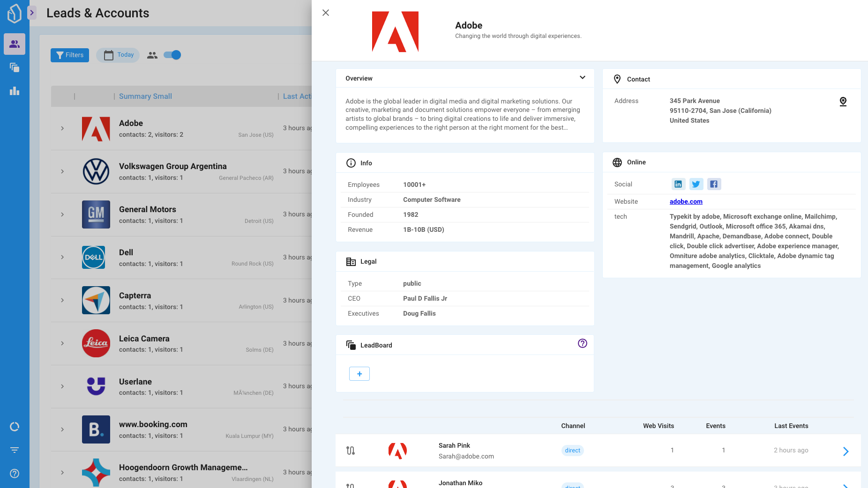Open the sidebar help icon

15,473
